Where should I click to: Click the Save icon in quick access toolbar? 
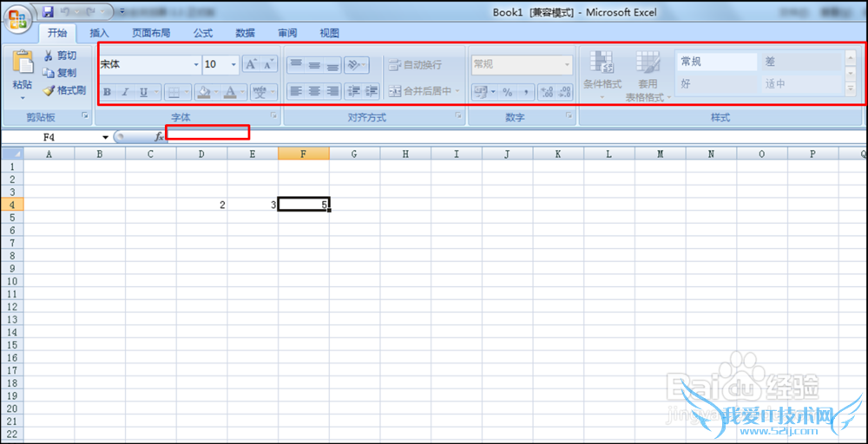pos(48,12)
